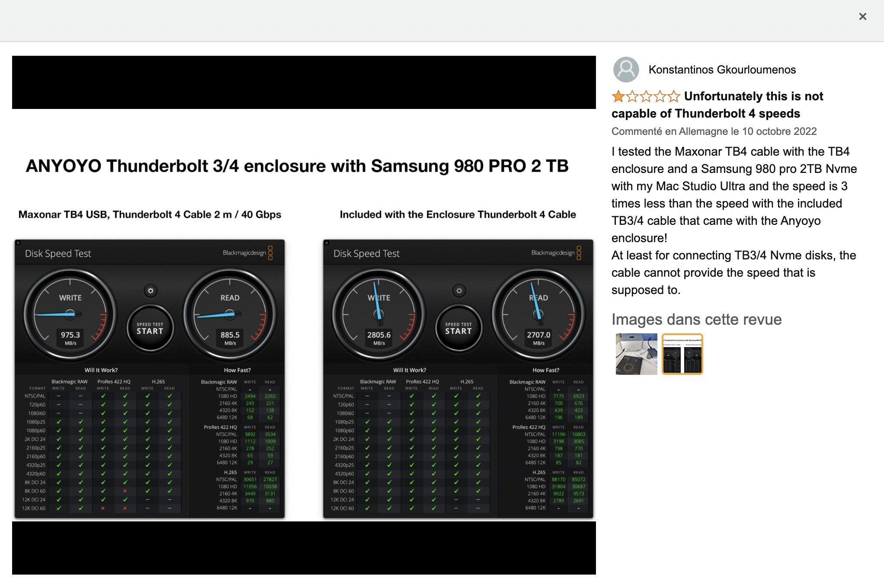Click gear settings icon in left Disk Speed Test
This screenshot has height=588, width=884.
point(151,291)
